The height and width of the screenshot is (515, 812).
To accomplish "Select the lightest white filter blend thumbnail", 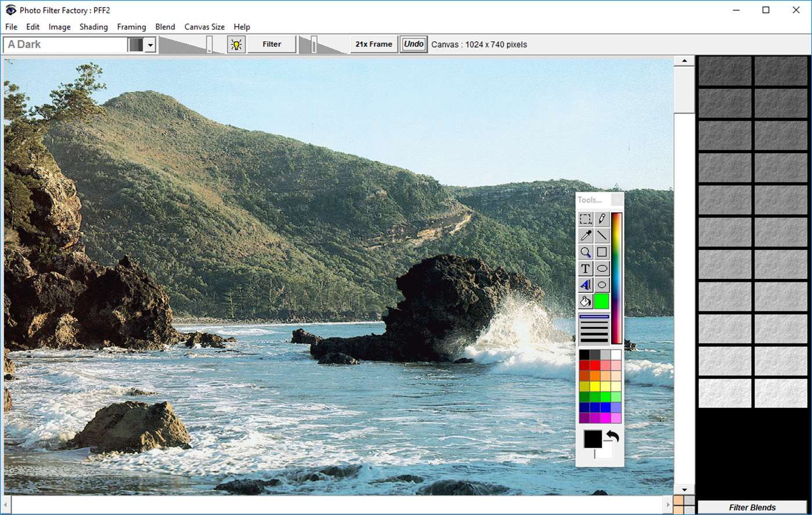I will click(x=781, y=393).
